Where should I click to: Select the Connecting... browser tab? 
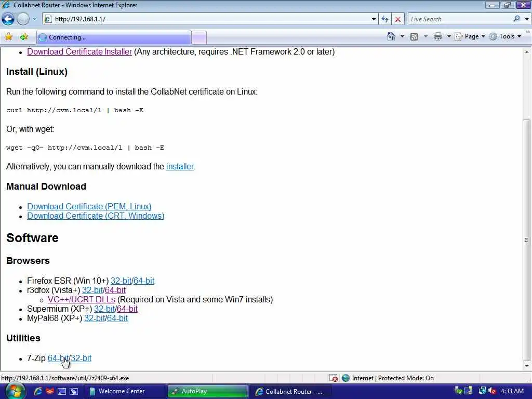coord(114,37)
